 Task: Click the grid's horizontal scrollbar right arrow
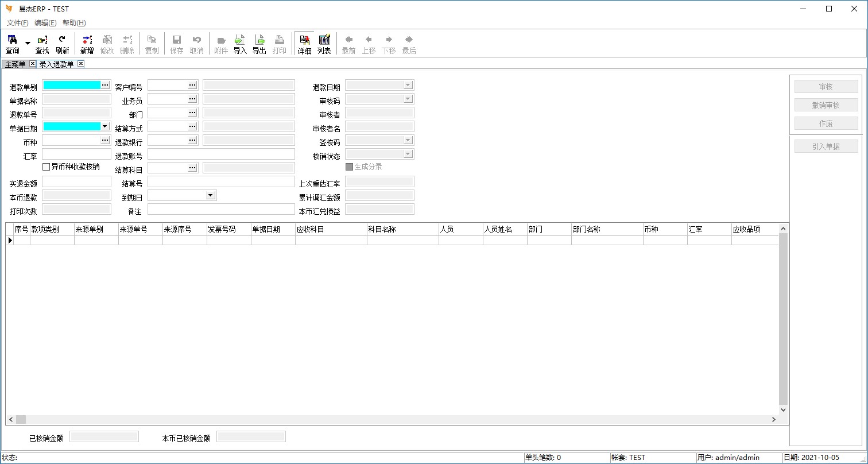tap(774, 420)
